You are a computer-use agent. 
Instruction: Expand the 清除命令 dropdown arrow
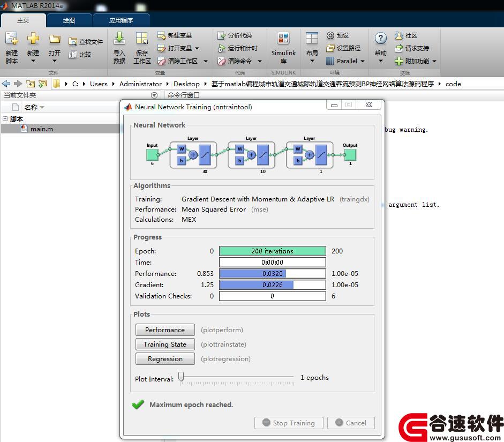[260, 62]
